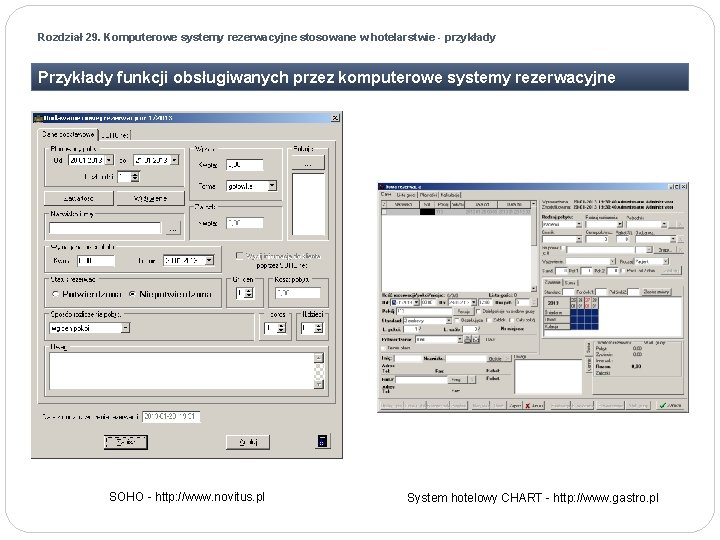
Task: Open the Lista gości tab in CHART
Action: click(405, 195)
